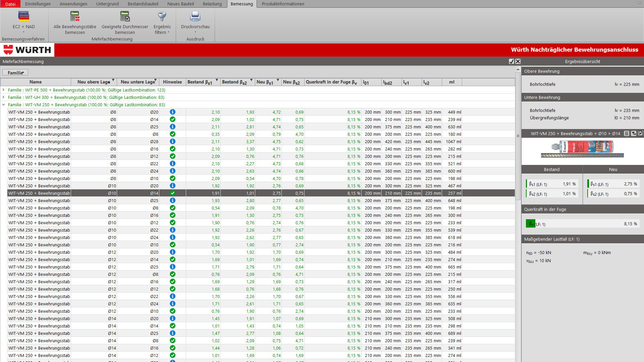Switch to the Anwendungen tab

pyautogui.click(x=73, y=4)
